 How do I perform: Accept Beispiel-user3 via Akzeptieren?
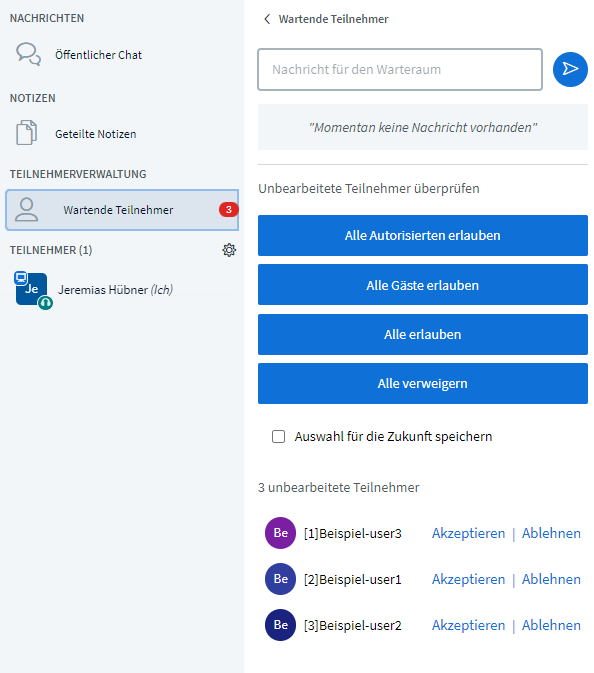[468, 533]
